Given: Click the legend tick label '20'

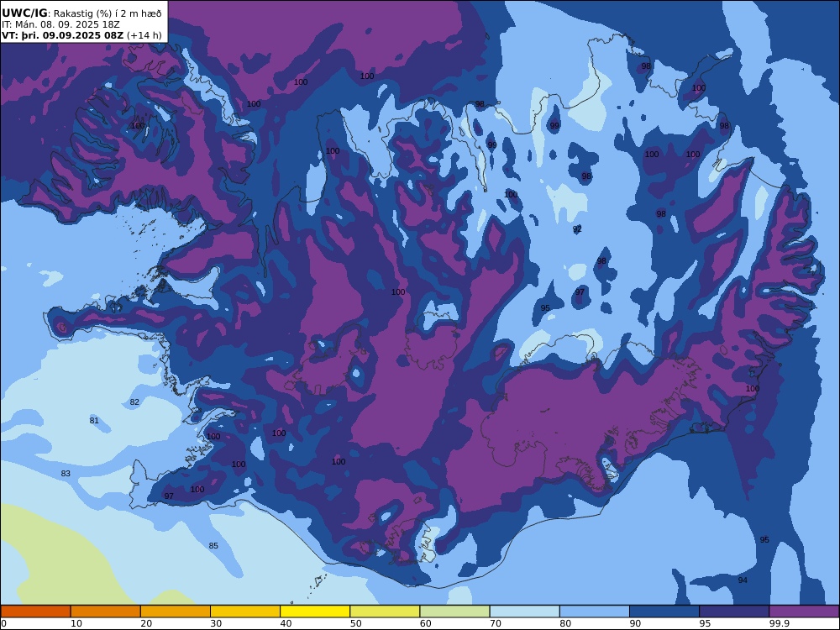Looking at the screenshot, I should click(146, 623).
